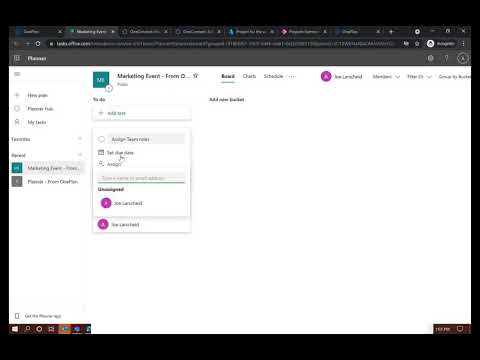The height and width of the screenshot is (360, 480).
Task: Click Joe Lanzfield member avatar in header
Action: 326,76
